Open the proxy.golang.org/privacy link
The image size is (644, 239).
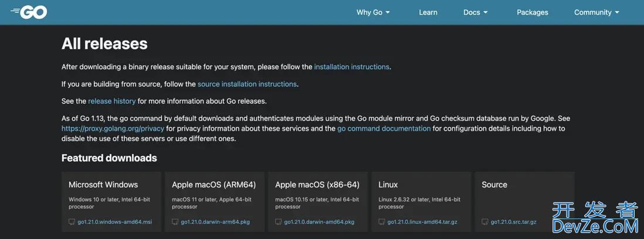[x=113, y=128]
